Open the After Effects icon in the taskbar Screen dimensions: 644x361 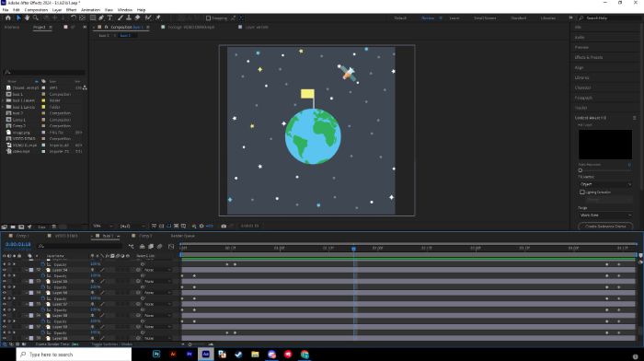(x=206, y=354)
